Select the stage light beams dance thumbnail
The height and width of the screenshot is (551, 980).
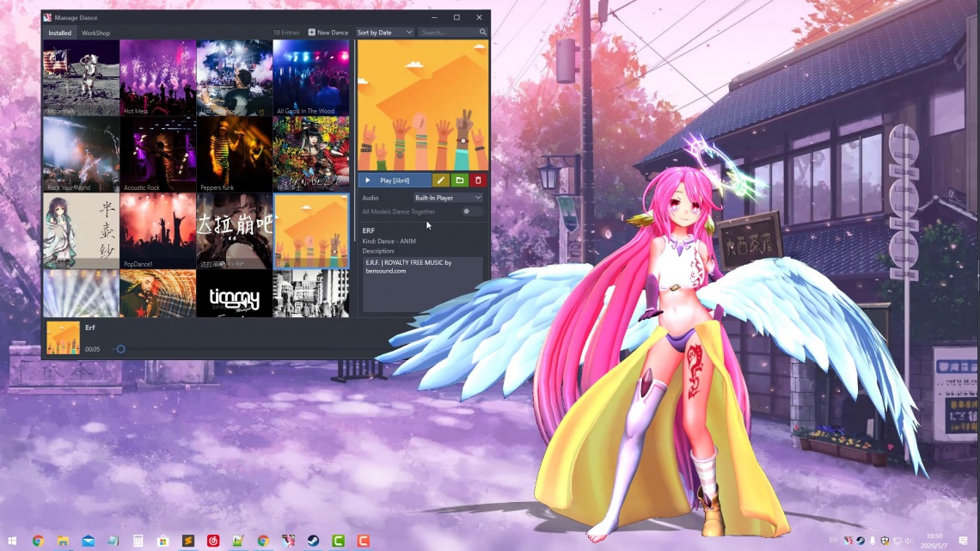(82, 294)
